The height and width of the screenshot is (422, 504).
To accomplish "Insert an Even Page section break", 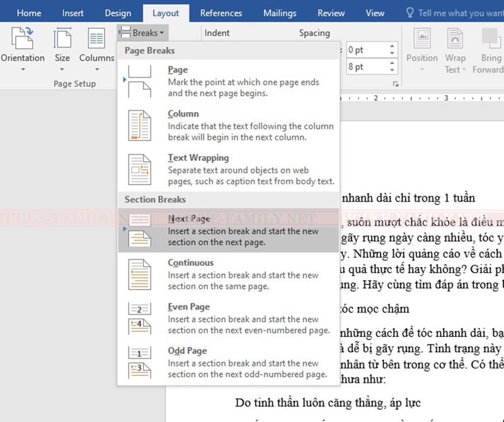I will coord(229,319).
